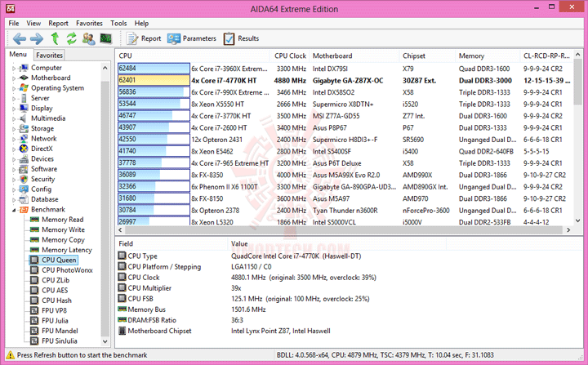Expand the Multimedia tree node
Image resolution: width=588 pixels, height=365 pixels.
coord(14,119)
